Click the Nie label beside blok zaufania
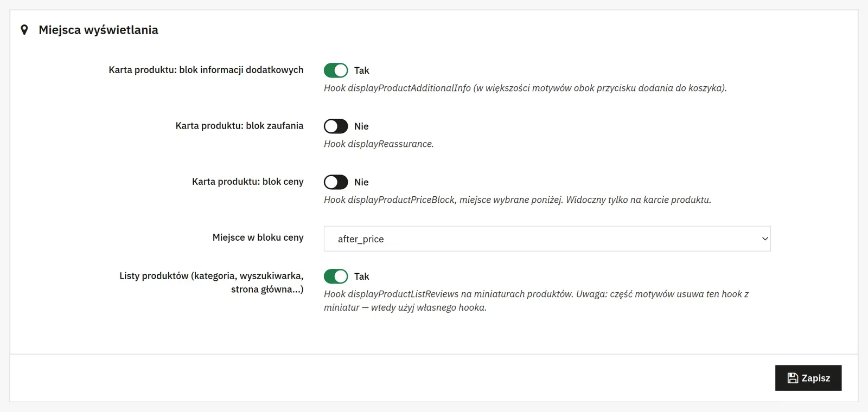Image resolution: width=868 pixels, height=412 pixels. tap(361, 126)
